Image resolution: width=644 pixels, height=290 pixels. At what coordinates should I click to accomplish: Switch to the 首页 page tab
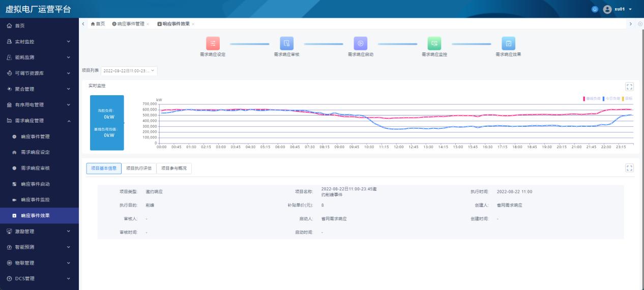(98, 24)
